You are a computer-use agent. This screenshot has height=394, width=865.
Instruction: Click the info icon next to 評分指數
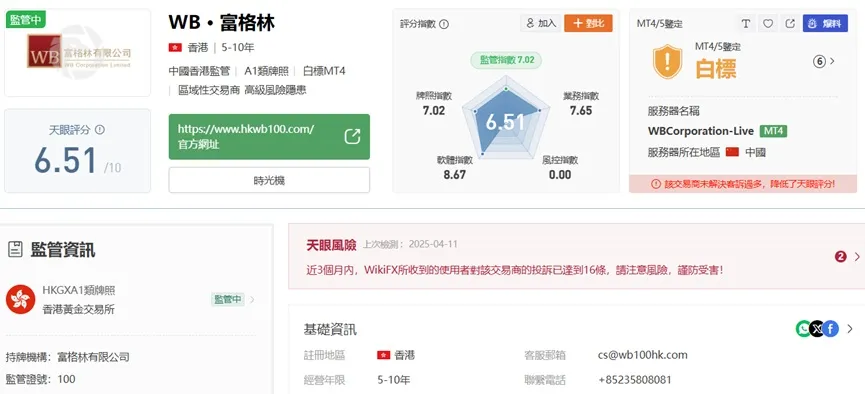444,24
